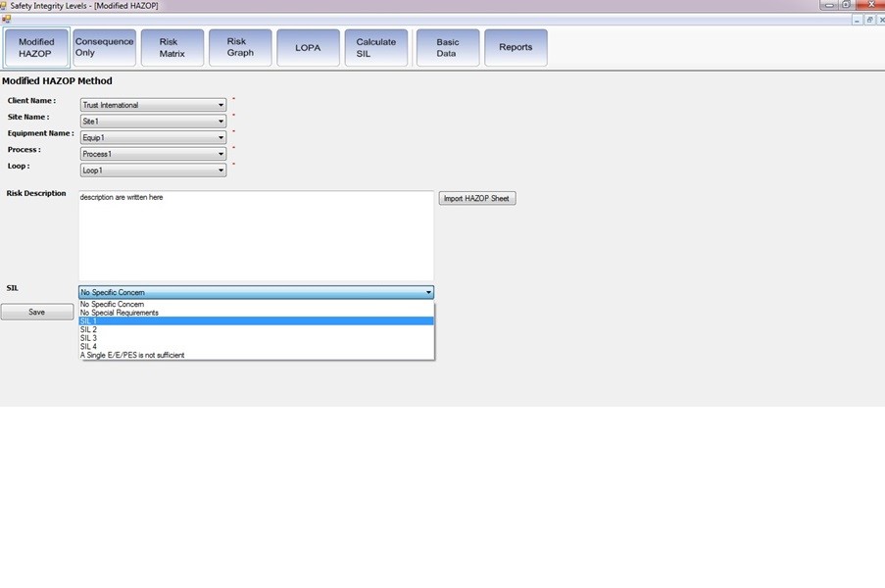This screenshot has width=885, height=588.
Task: Click the small form icon below the title bar
Action: pyautogui.click(x=6, y=17)
